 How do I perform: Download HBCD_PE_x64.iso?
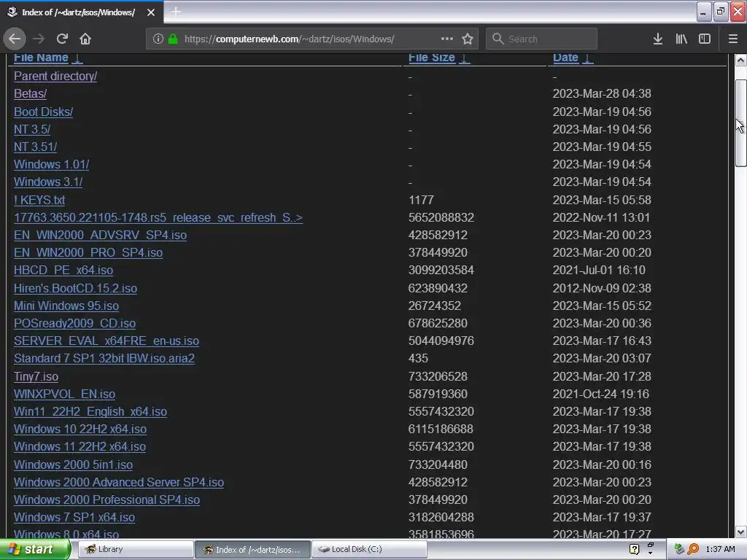pyautogui.click(x=63, y=271)
